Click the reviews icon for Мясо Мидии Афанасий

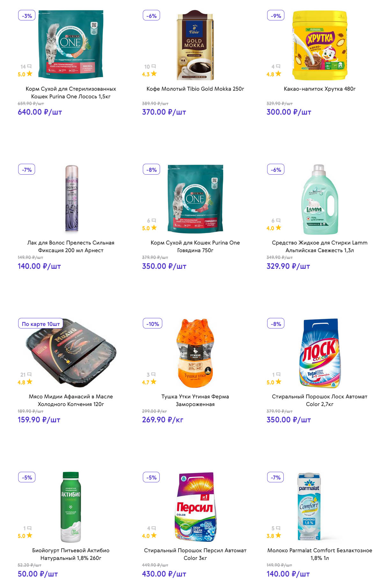coord(29,374)
